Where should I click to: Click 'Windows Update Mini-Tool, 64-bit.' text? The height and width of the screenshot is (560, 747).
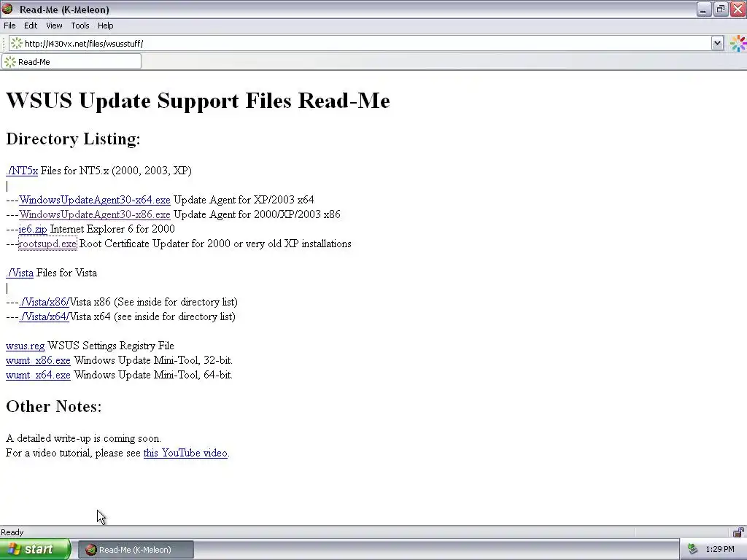tap(153, 376)
